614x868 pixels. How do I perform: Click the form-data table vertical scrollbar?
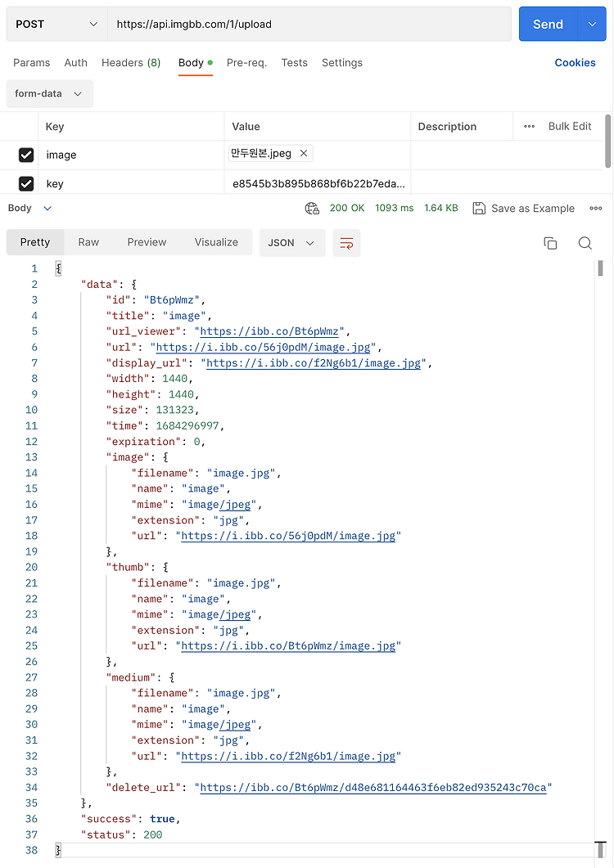pyautogui.click(x=608, y=142)
